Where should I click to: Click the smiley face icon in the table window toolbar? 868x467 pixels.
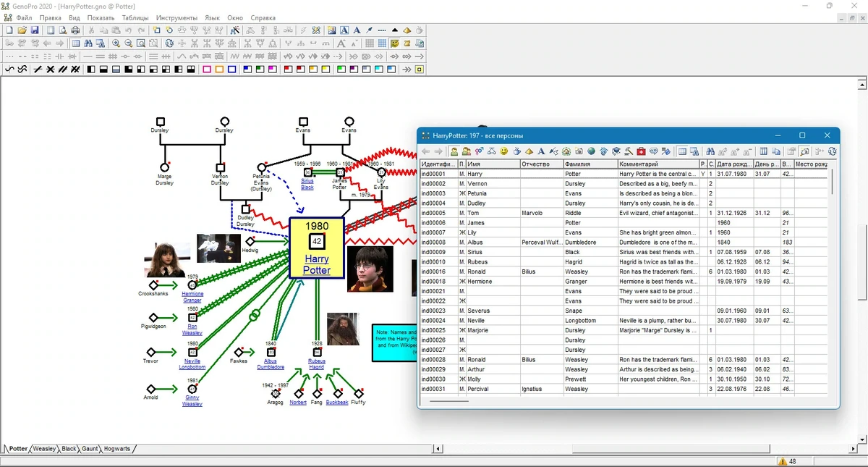[503, 151]
